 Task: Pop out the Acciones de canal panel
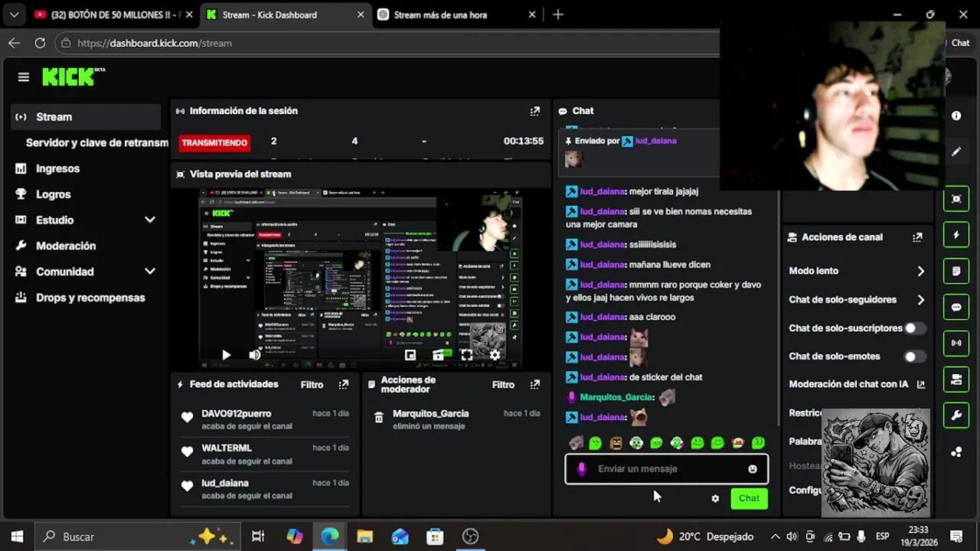tap(917, 237)
